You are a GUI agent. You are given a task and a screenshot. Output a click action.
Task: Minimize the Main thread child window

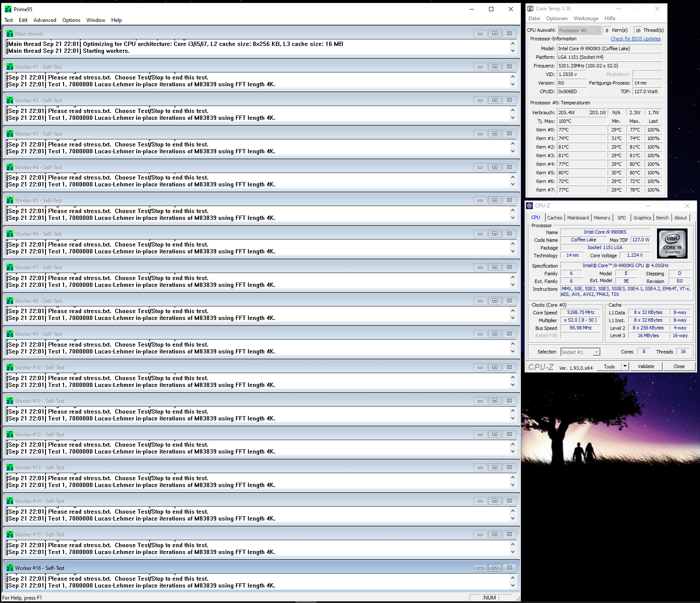tap(480, 33)
